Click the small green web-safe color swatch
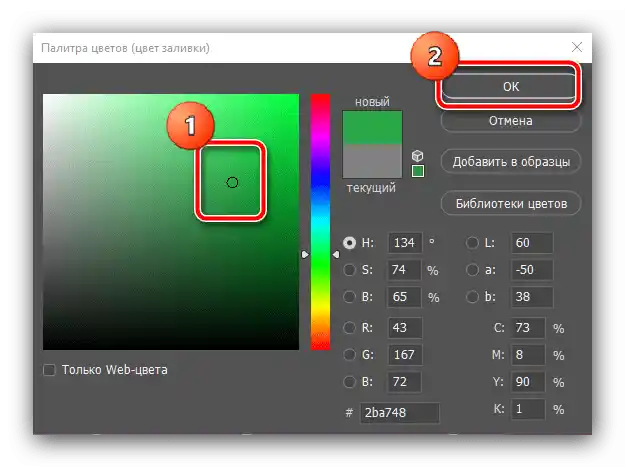 click(418, 171)
